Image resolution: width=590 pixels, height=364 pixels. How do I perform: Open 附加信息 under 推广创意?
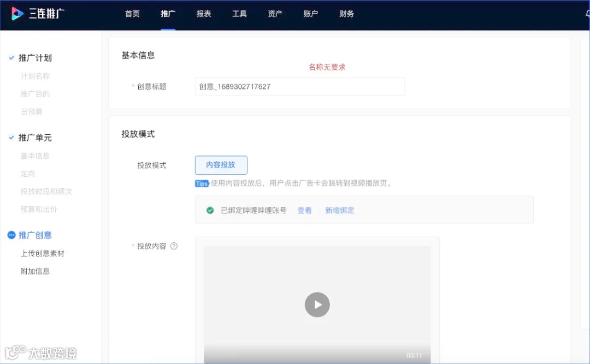(x=35, y=271)
